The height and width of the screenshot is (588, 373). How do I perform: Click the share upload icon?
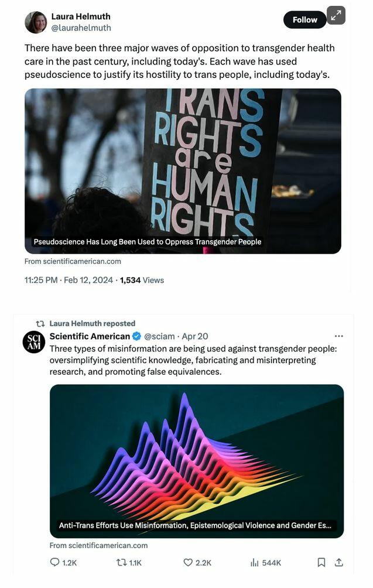pyautogui.click(x=339, y=562)
